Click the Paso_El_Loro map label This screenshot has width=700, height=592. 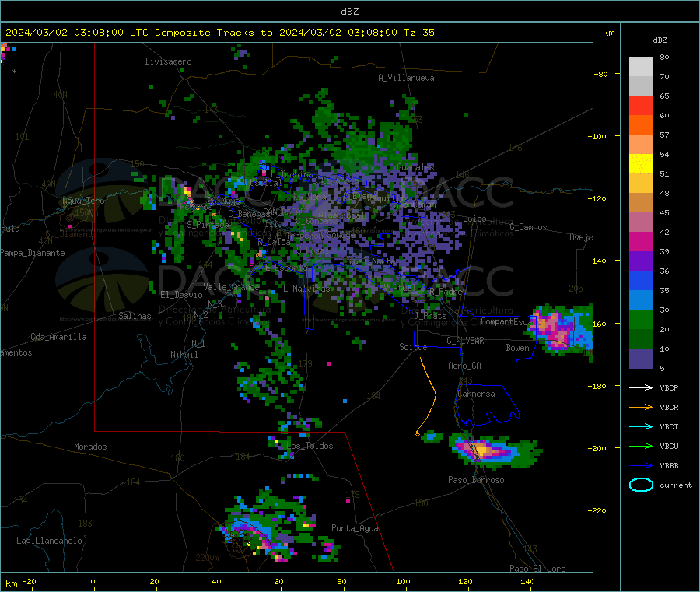click(x=537, y=569)
